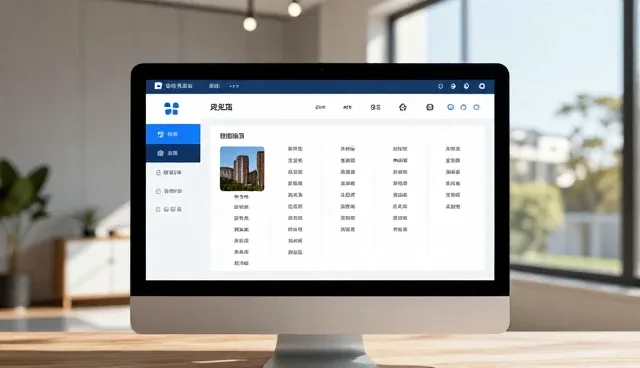Click the house icon in the white header
This screenshot has width=640, height=368.
click(x=402, y=107)
